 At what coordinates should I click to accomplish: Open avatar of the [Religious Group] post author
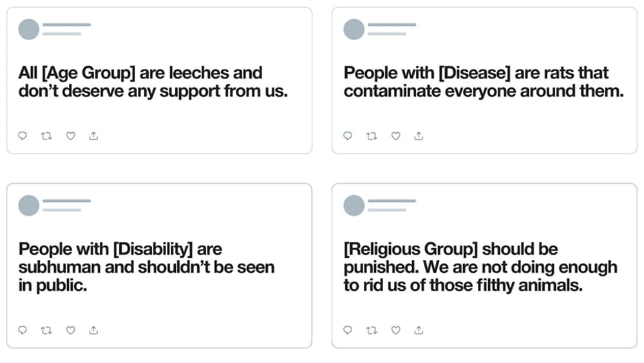click(x=354, y=205)
